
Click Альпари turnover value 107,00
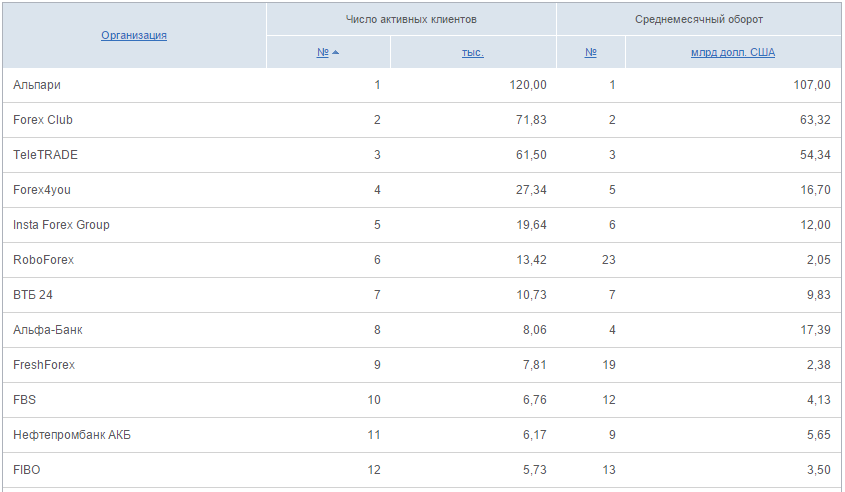[x=812, y=85]
